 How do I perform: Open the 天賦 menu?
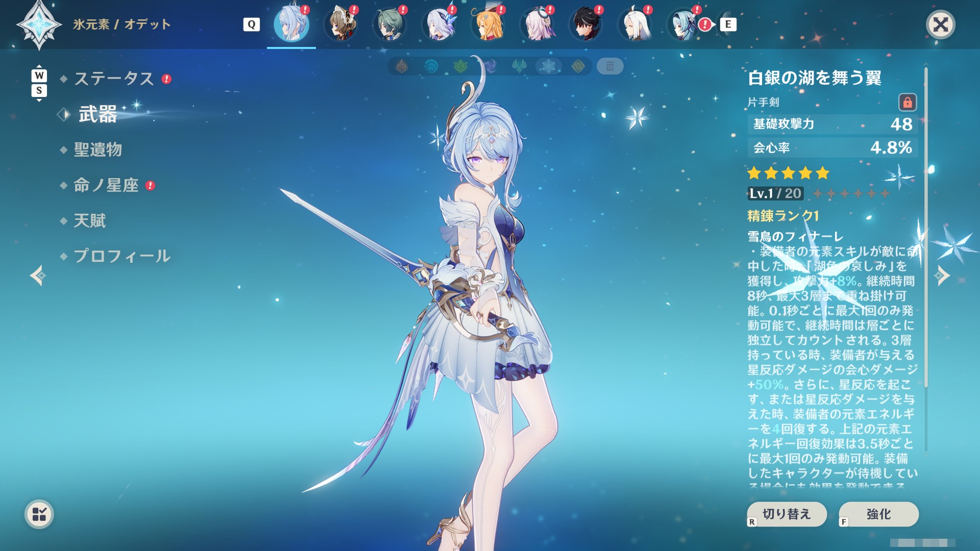(90, 220)
